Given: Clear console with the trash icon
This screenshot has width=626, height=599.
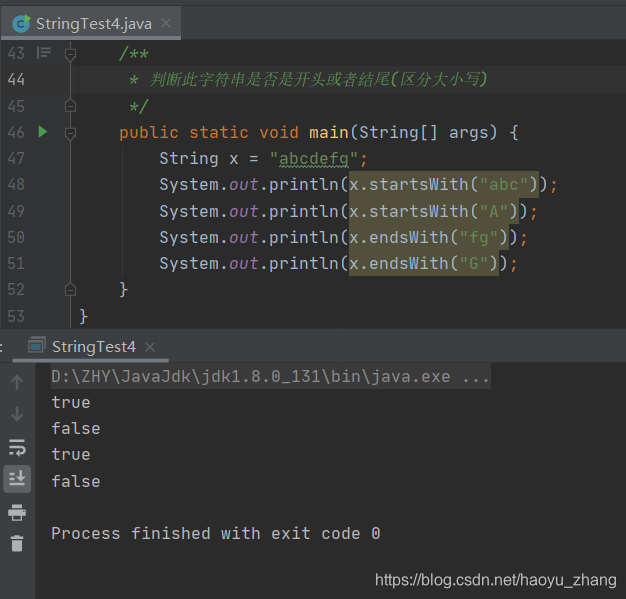Looking at the screenshot, I should point(17,543).
